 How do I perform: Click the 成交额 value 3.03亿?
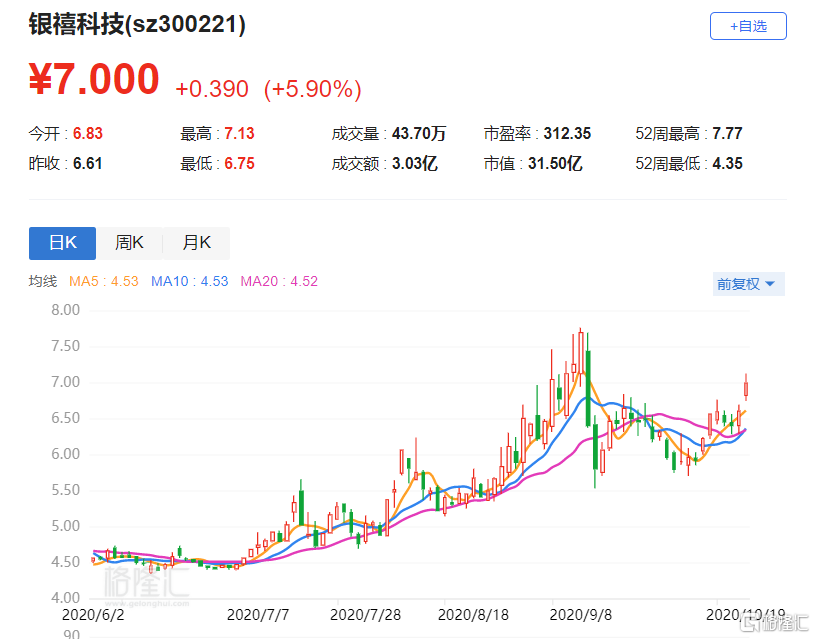point(414,163)
